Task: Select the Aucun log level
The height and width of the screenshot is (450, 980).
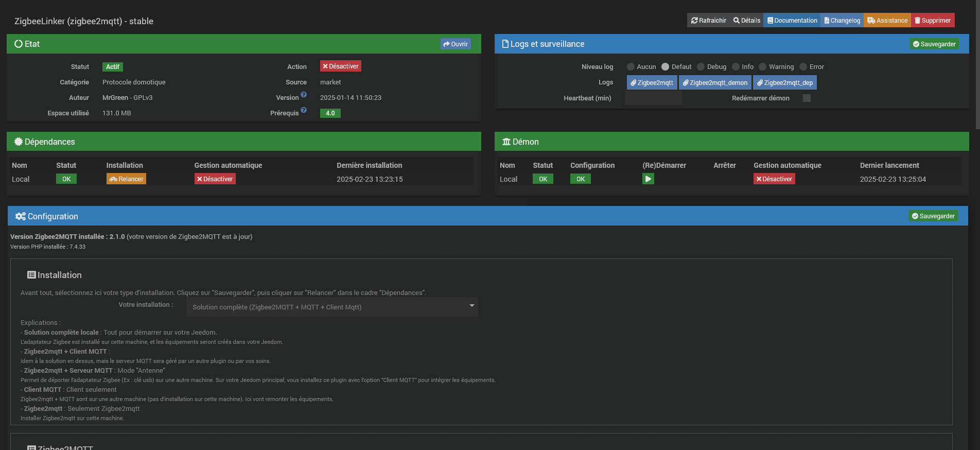Action: tap(631, 67)
